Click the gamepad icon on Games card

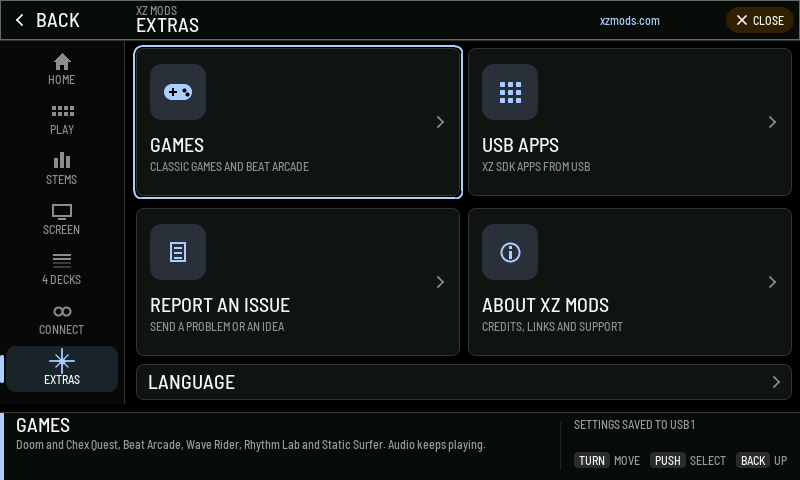(178, 92)
